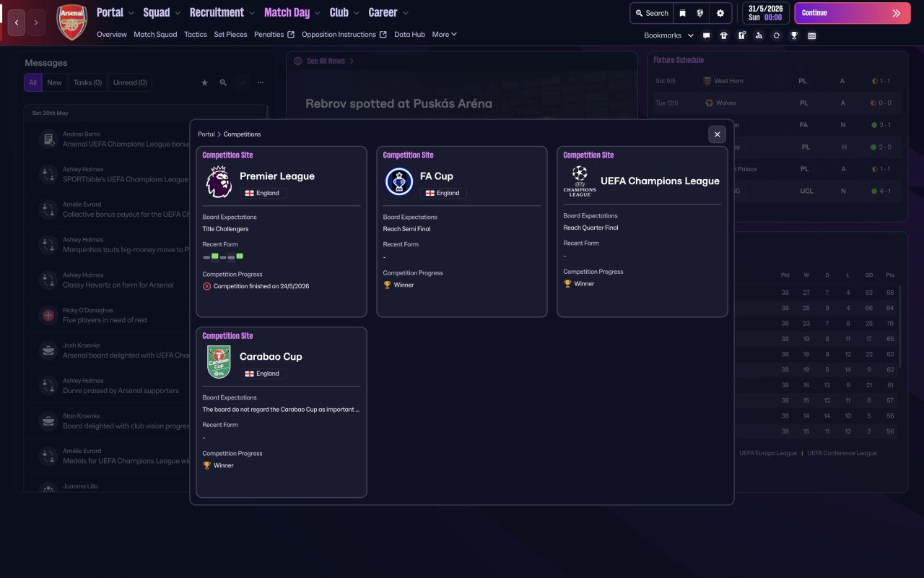Screen dimensions: 924x578
Task: Click the Continue button
Action: tap(852, 13)
